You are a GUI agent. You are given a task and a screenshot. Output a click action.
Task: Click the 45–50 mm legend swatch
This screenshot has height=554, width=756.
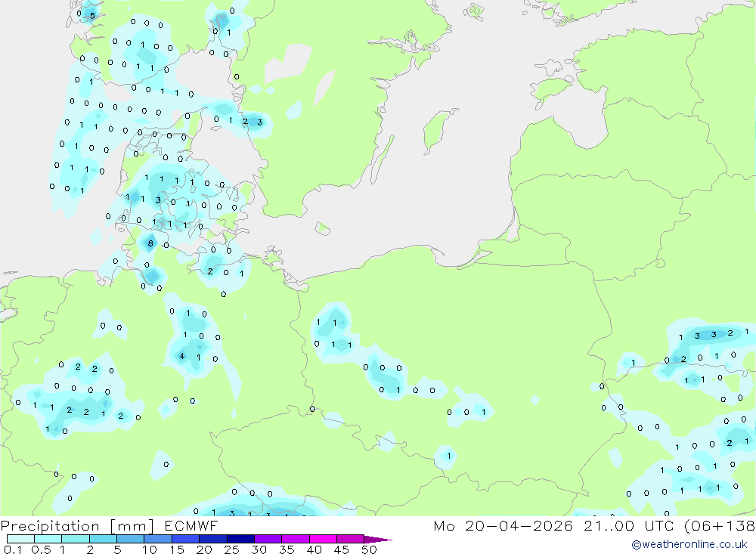(x=350, y=539)
